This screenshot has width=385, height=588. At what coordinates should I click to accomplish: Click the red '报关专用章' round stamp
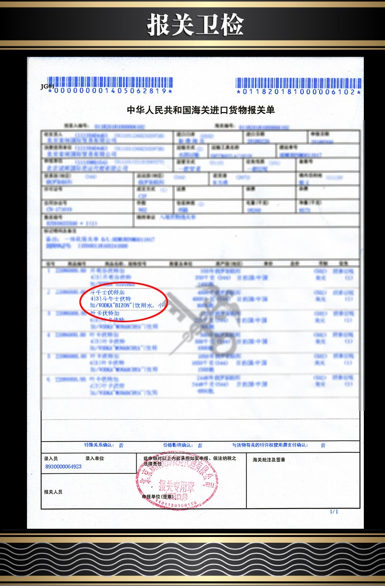coord(178,481)
